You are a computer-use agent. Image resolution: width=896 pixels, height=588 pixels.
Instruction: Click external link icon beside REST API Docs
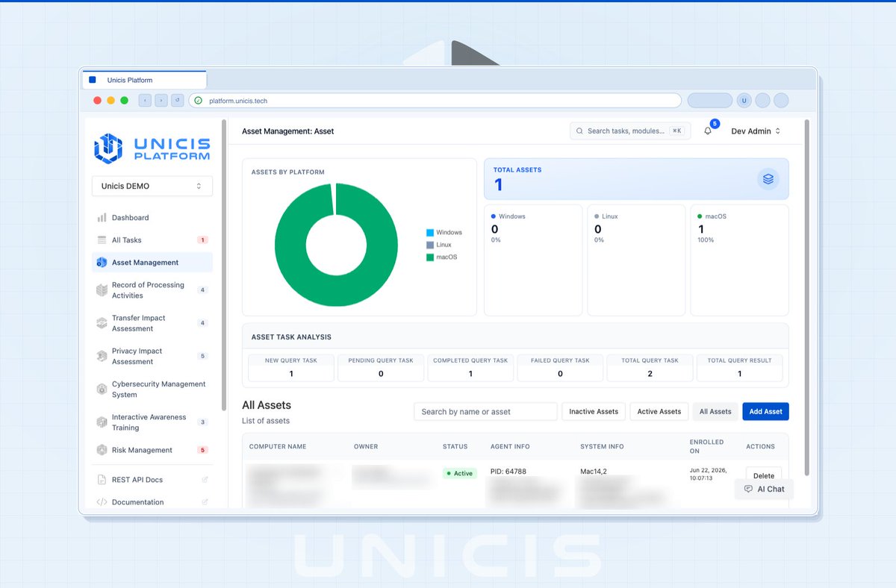pyautogui.click(x=205, y=480)
